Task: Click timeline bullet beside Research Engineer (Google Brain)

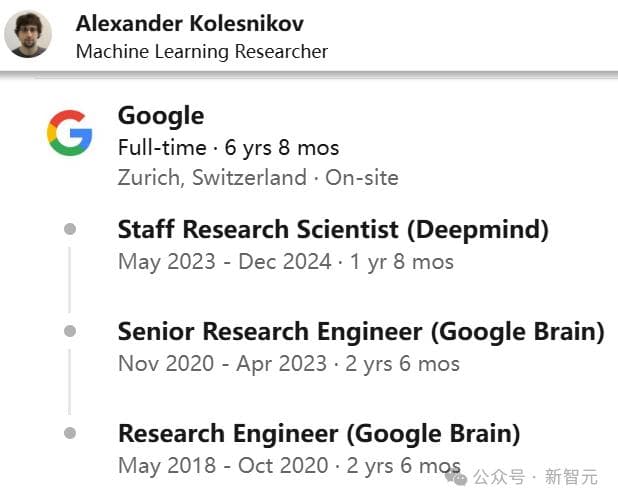Action: pyautogui.click(x=70, y=433)
